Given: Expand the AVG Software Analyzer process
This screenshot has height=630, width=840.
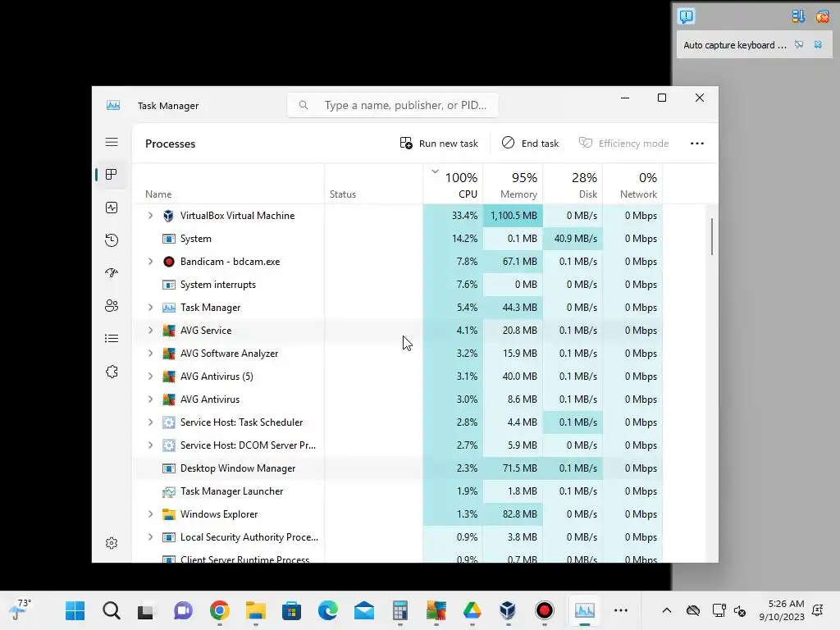Looking at the screenshot, I should pos(151,354).
